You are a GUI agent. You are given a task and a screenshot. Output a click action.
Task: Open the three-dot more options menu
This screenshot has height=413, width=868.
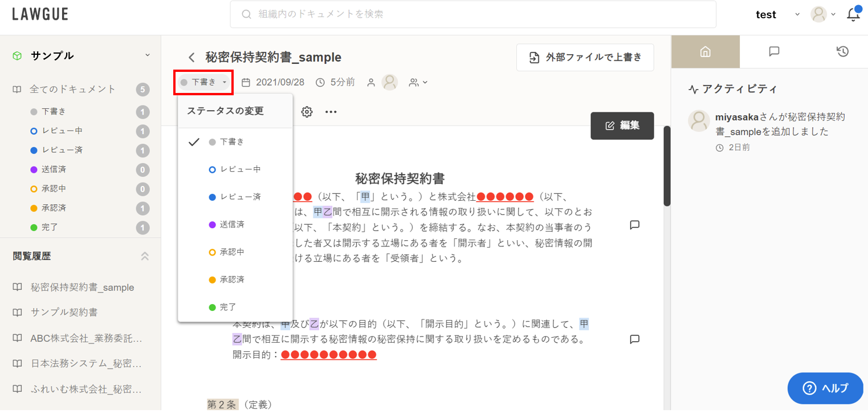point(331,112)
